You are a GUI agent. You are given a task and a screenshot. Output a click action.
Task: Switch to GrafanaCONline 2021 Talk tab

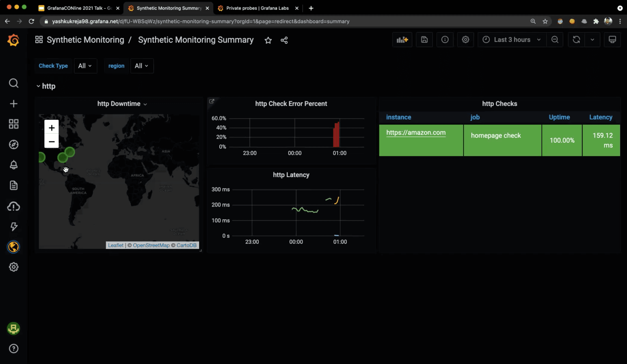pyautogui.click(x=79, y=8)
